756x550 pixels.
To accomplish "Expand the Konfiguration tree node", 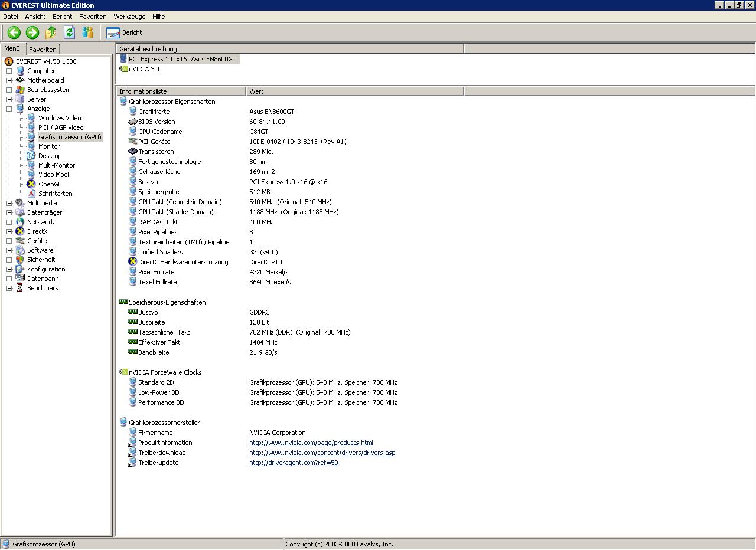I will point(9,269).
